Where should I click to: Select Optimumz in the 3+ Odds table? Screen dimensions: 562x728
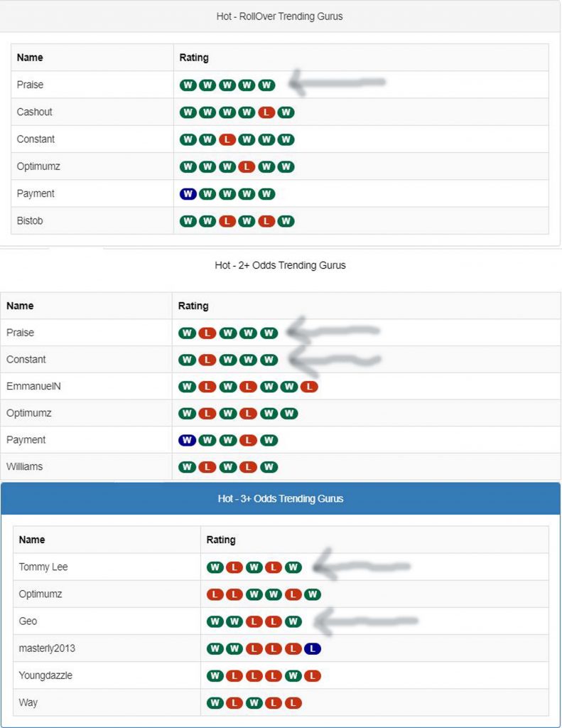point(40,594)
